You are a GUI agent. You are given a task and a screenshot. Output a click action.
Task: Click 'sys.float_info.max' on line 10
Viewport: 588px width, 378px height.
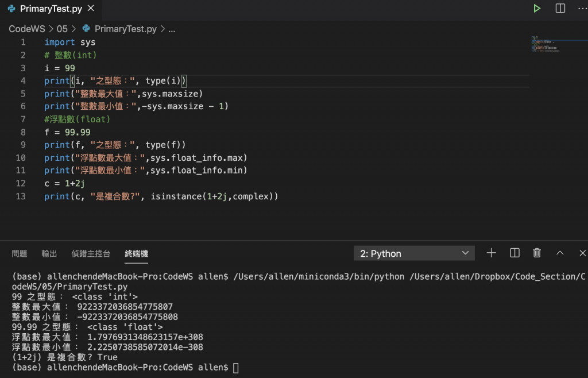[x=196, y=158]
